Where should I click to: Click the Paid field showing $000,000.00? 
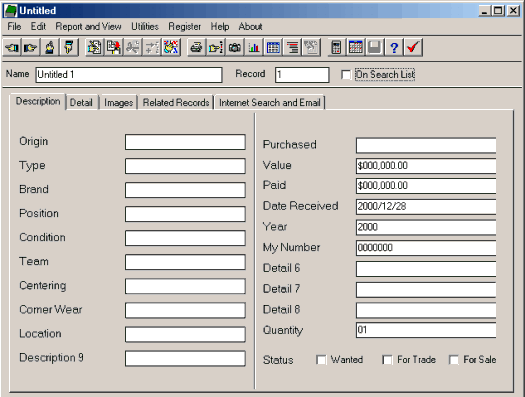(x=426, y=186)
